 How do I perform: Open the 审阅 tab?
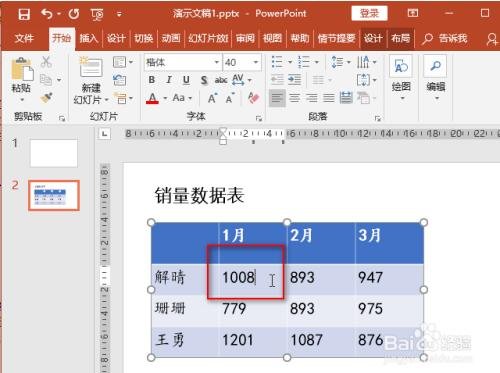tap(245, 38)
